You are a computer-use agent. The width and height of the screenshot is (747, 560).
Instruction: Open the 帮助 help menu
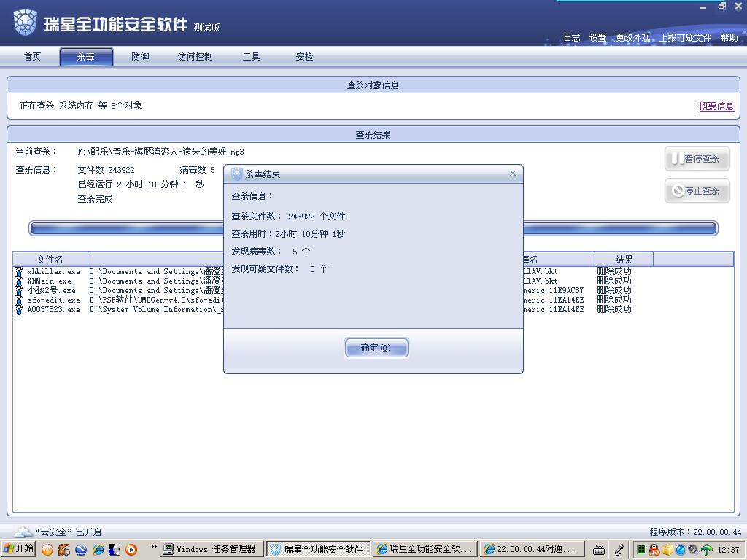tap(729, 38)
